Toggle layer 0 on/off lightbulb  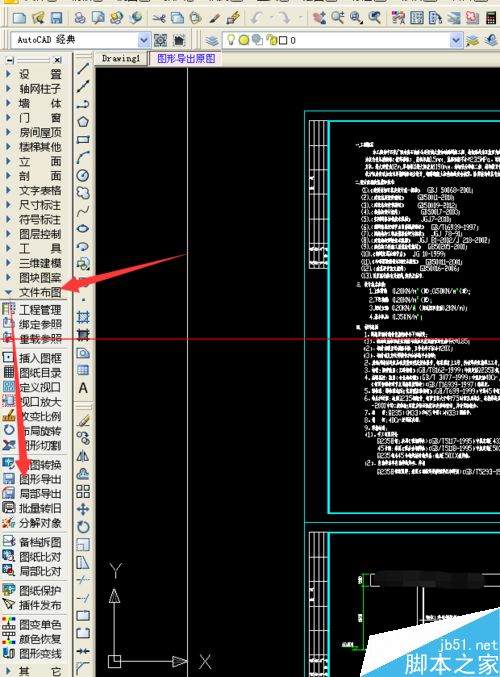pos(231,40)
